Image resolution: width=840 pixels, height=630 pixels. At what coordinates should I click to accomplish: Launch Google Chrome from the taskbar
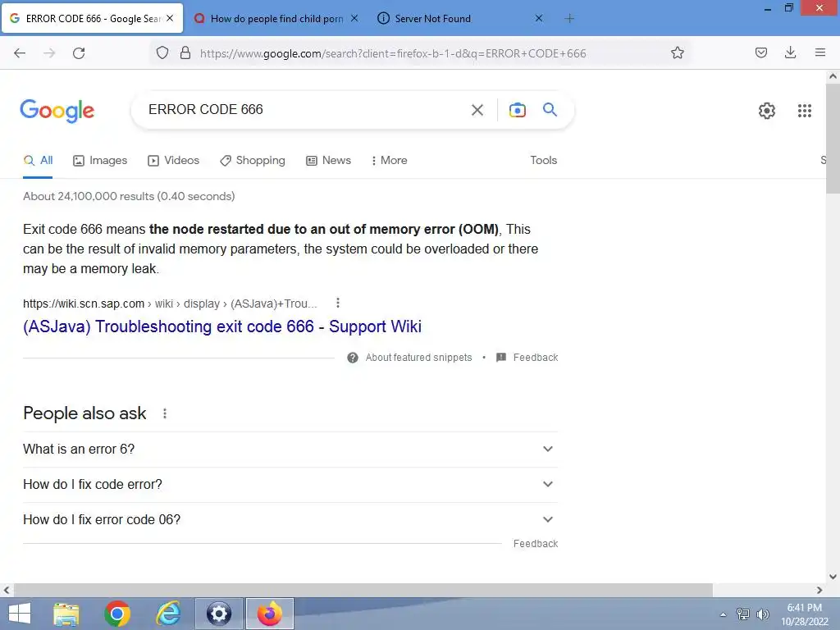click(117, 614)
